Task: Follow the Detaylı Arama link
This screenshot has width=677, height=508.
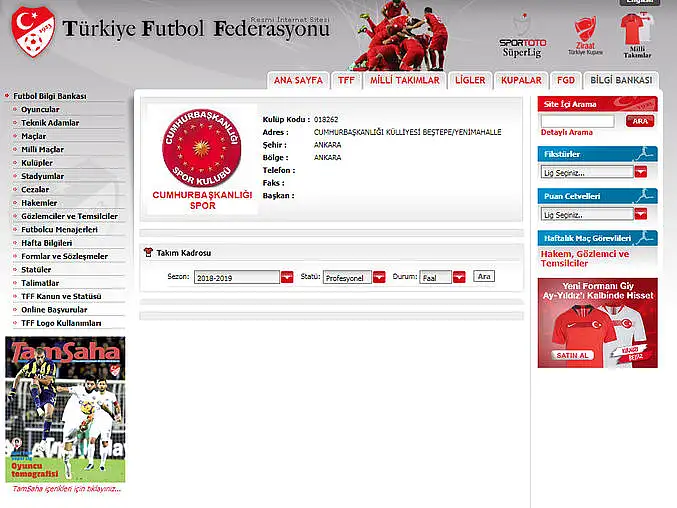Action: coord(566,132)
